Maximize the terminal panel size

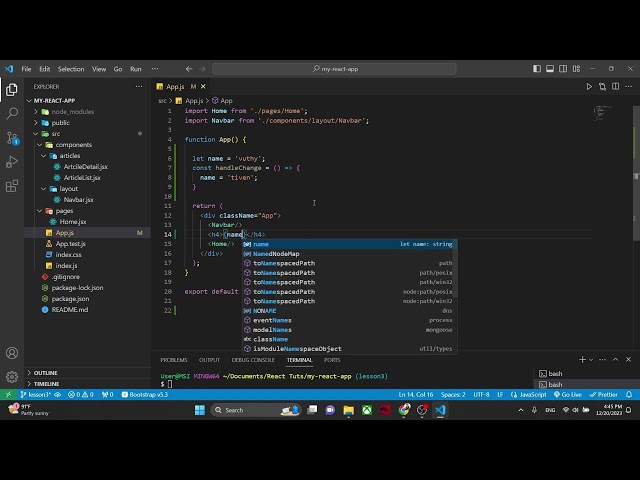[x=616, y=360]
